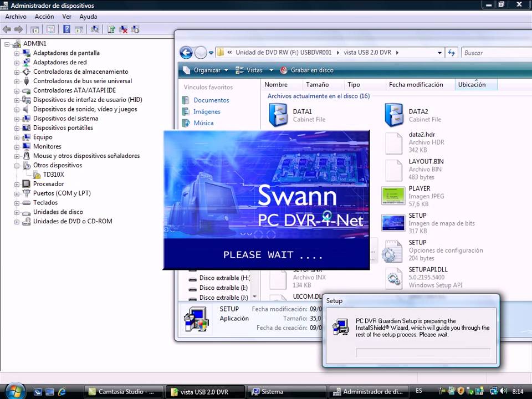Image resolution: width=532 pixels, height=399 pixels.
Task: Click the refresh icon beside the address bar
Action: coord(451,53)
